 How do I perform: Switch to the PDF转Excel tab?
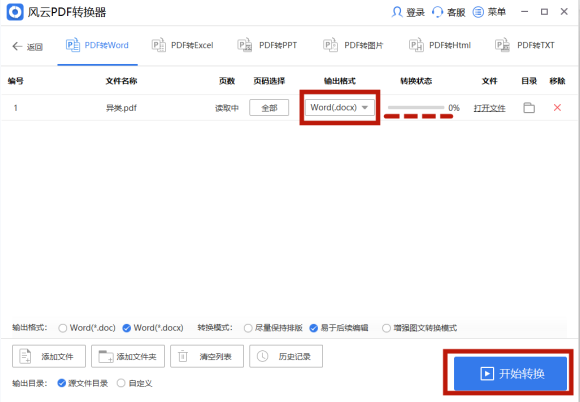[182, 45]
